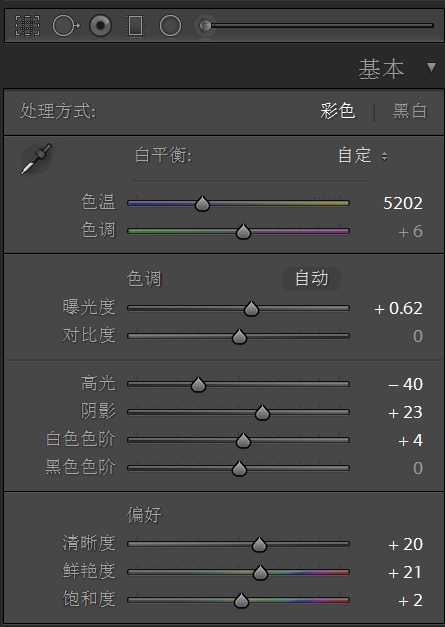
Task: Click the 白色色阶 label
Action: (80, 439)
